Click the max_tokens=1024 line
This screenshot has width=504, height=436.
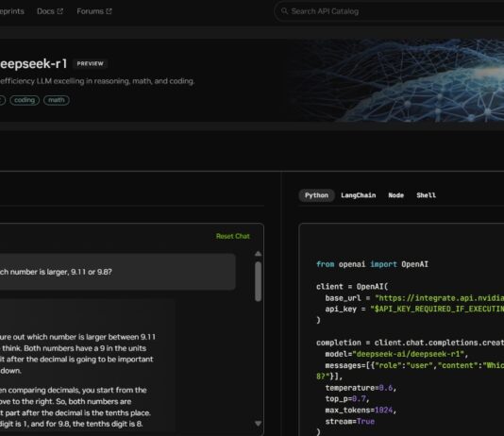pyautogui.click(x=361, y=411)
